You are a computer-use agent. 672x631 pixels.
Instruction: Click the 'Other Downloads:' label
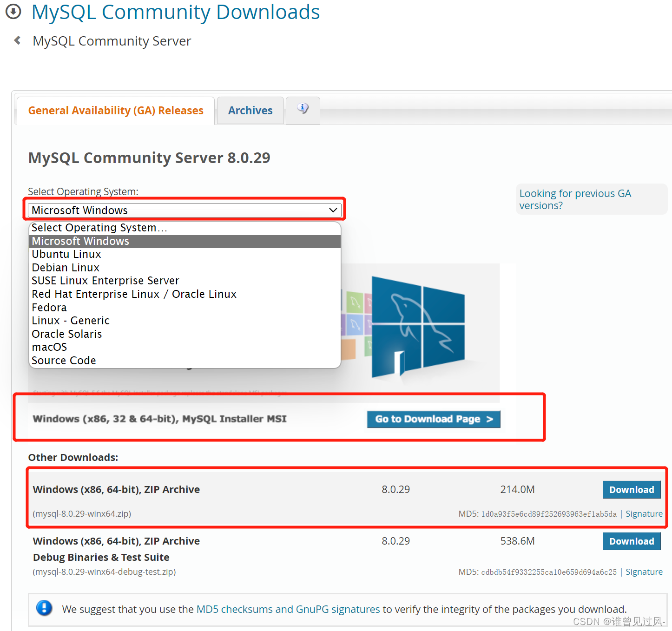(73, 457)
